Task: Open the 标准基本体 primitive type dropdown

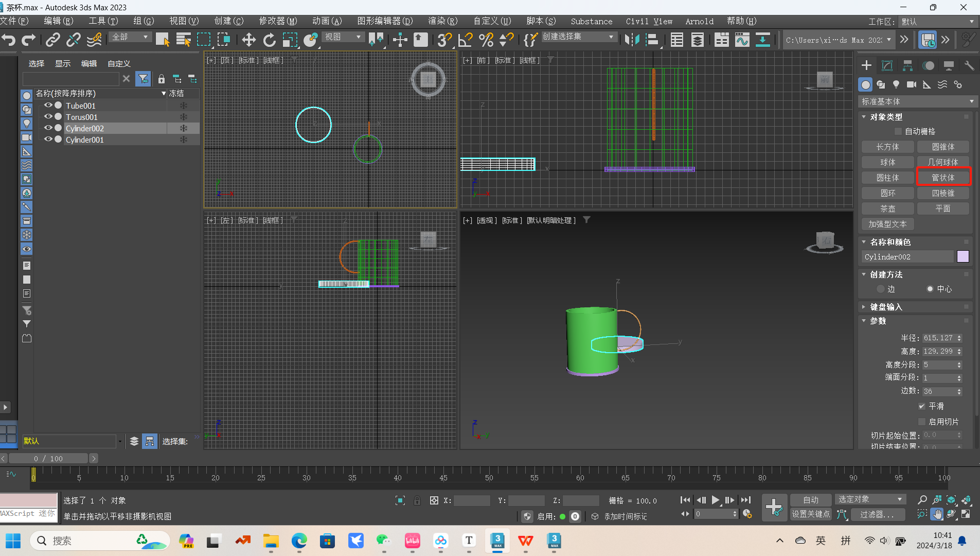Action: pyautogui.click(x=917, y=101)
